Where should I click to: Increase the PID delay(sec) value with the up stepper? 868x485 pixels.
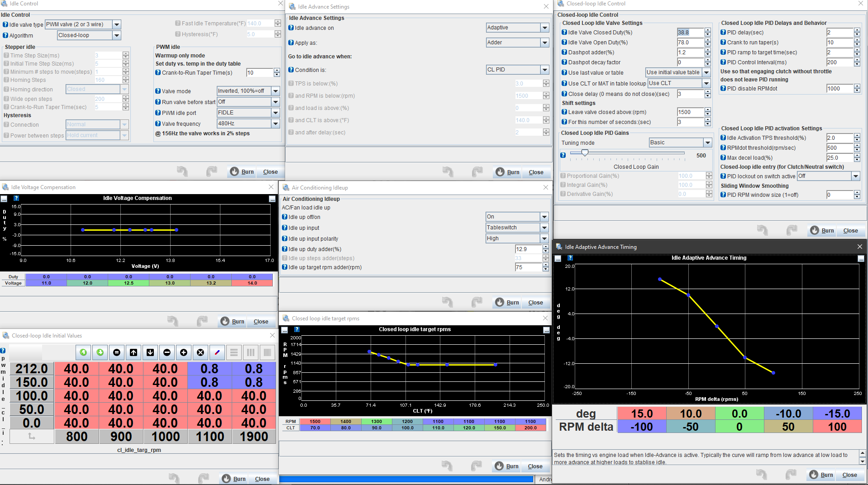857,30
